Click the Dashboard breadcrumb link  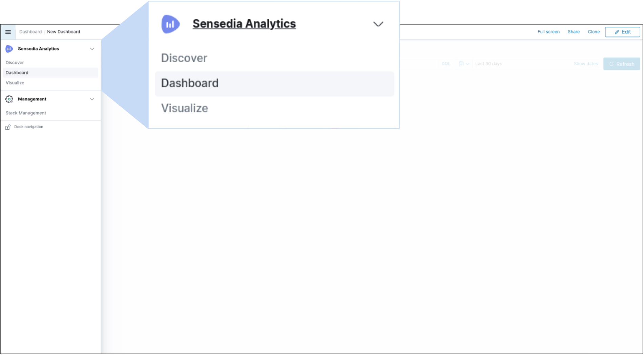coord(30,32)
